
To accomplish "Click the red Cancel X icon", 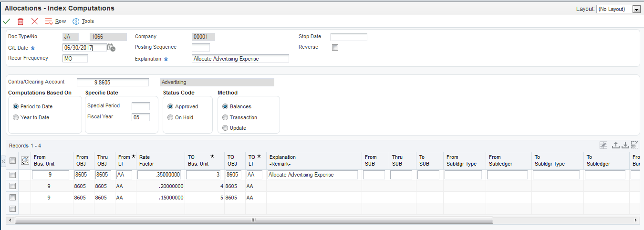I will (x=34, y=21).
